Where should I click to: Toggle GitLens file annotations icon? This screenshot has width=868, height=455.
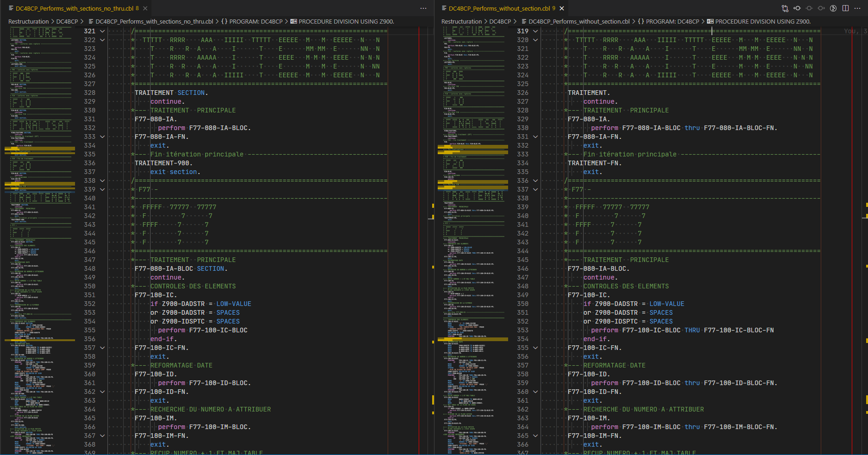pos(833,8)
